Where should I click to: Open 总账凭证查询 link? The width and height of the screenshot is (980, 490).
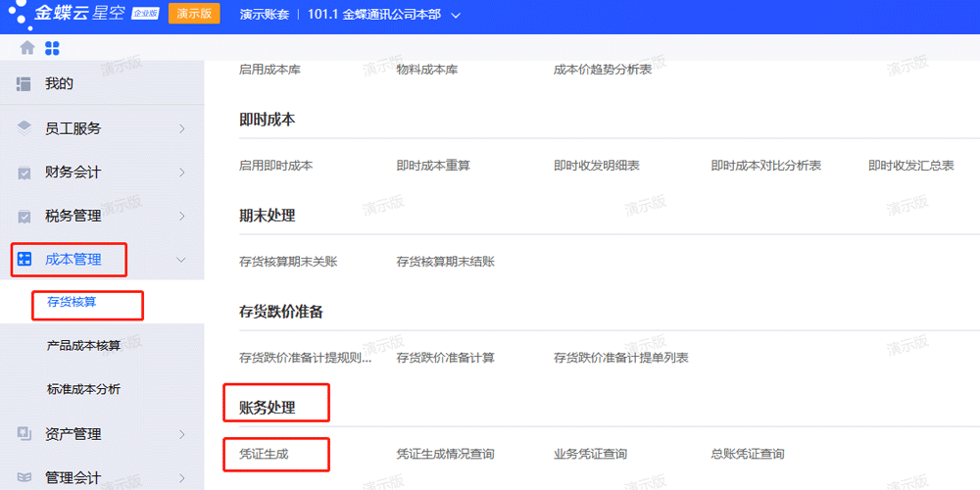748,455
